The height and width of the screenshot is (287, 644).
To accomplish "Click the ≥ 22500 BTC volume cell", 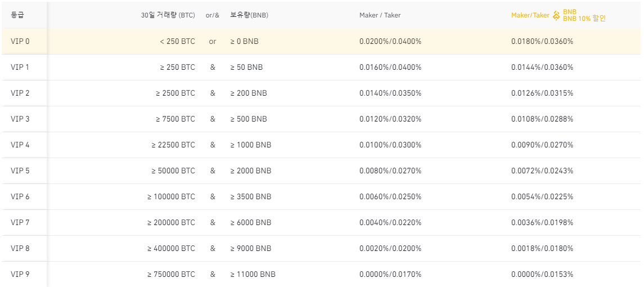I will pyautogui.click(x=173, y=145).
